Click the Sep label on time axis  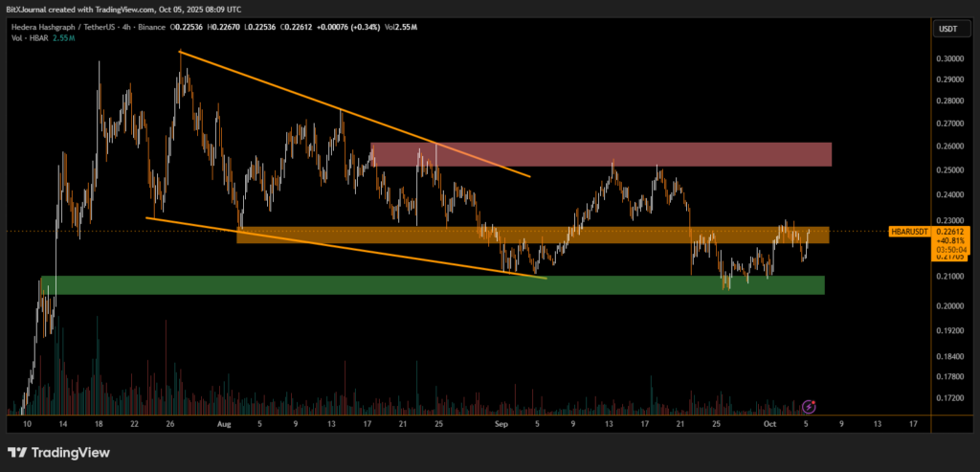pos(501,422)
